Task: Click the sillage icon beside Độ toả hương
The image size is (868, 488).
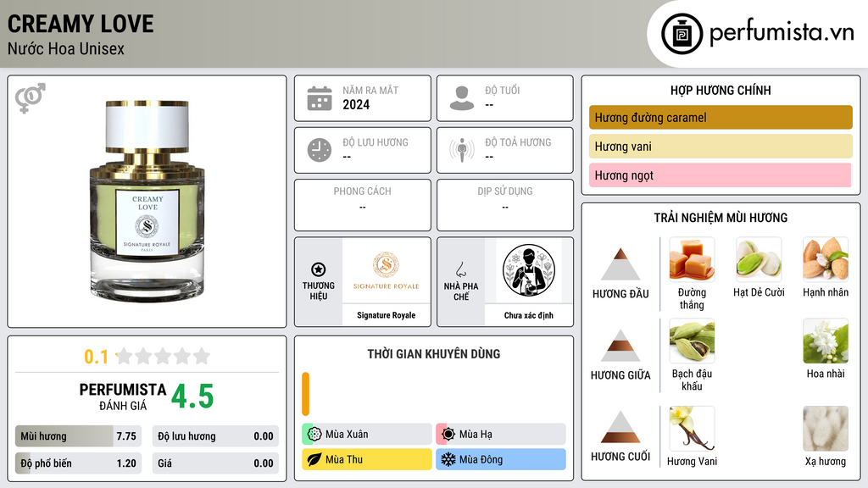Action: coord(462,150)
